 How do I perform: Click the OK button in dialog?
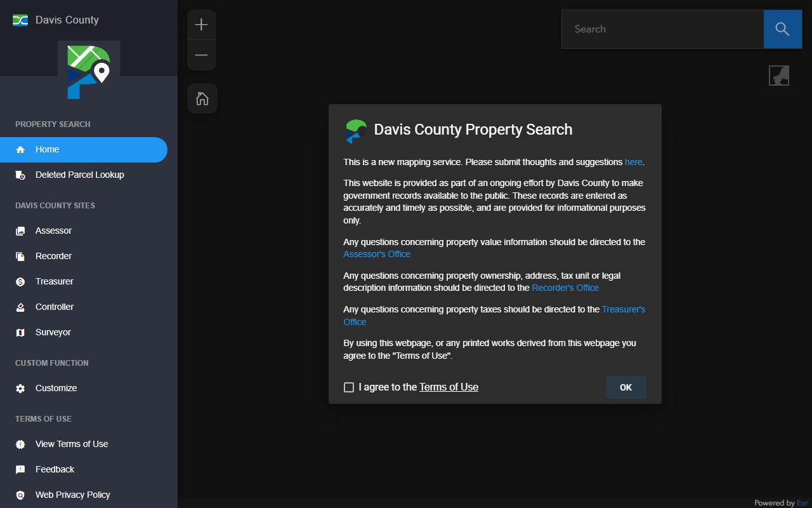coord(625,387)
